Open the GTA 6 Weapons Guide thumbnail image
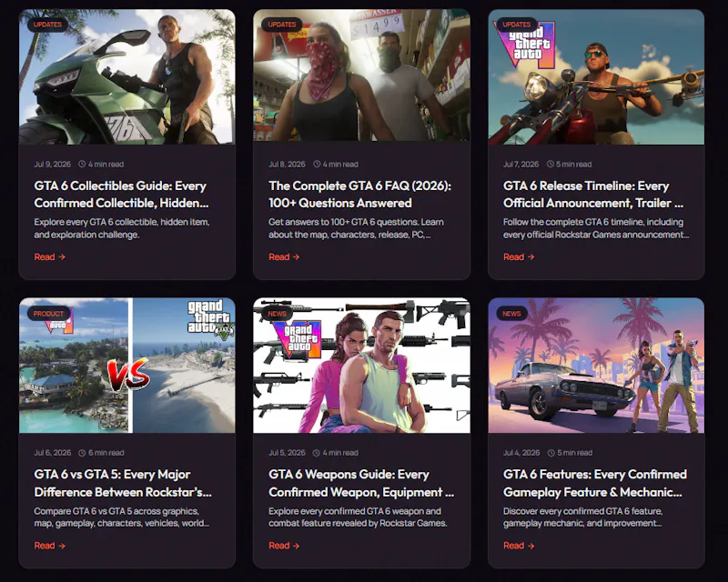 pyautogui.click(x=361, y=366)
